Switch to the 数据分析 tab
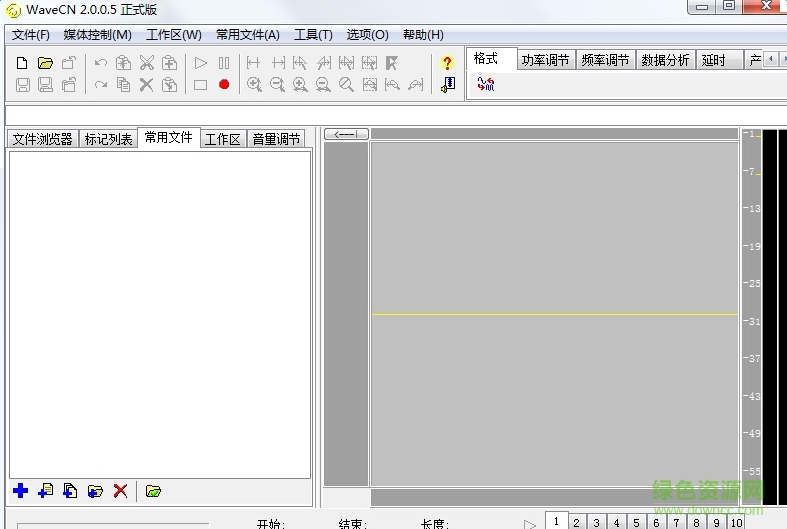Image resolution: width=787 pixels, height=529 pixels. tap(665, 60)
